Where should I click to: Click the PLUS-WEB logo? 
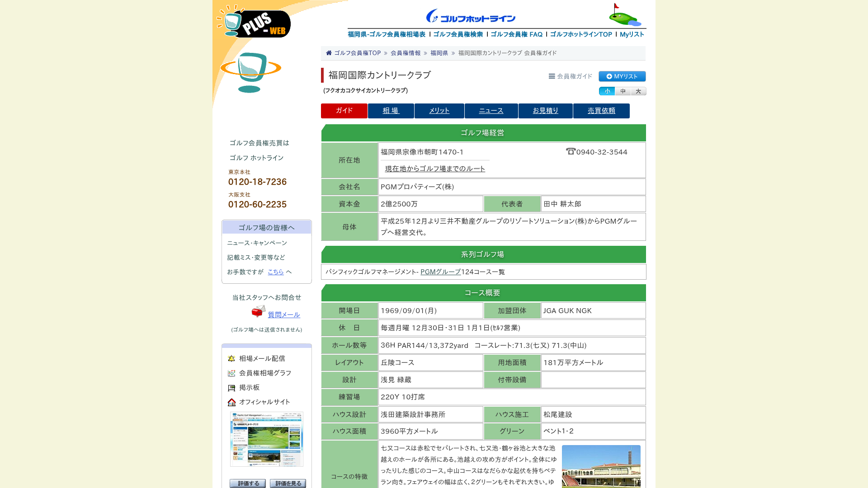point(254,21)
